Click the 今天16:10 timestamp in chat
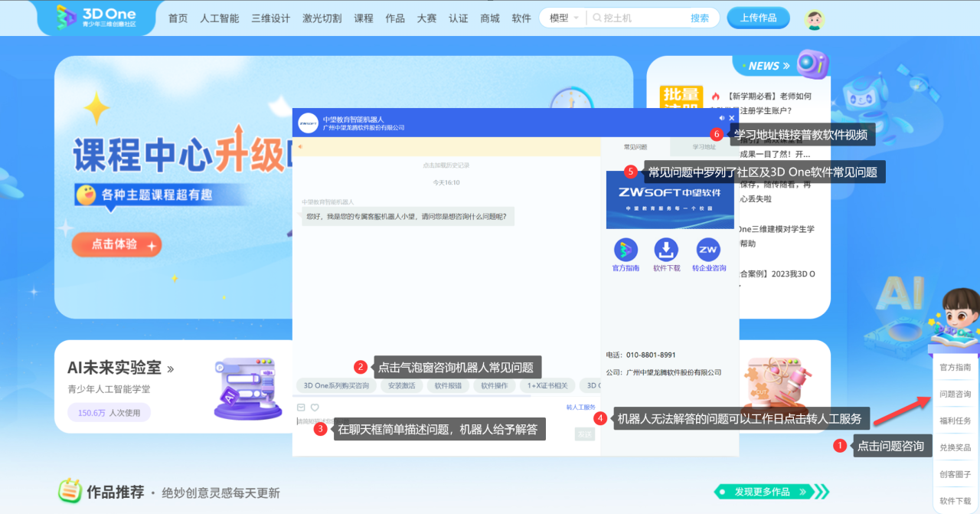The height and width of the screenshot is (514, 980). [x=446, y=182]
